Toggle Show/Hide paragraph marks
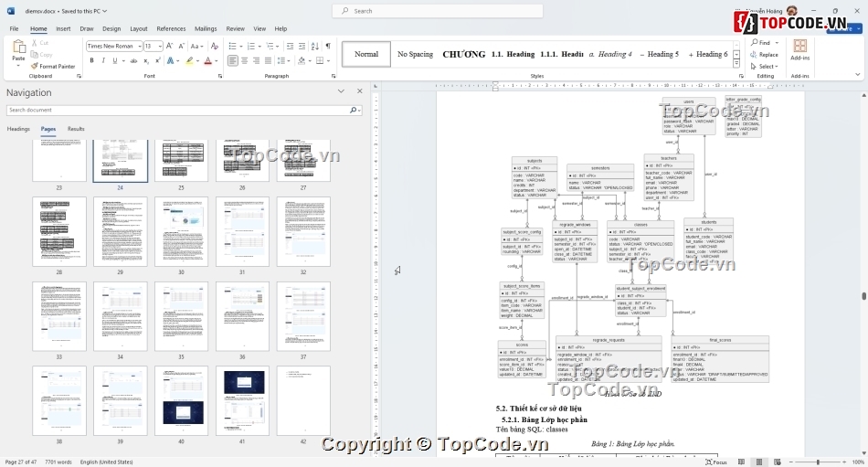Viewport: 868px width, 467px height. click(x=328, y=46)
